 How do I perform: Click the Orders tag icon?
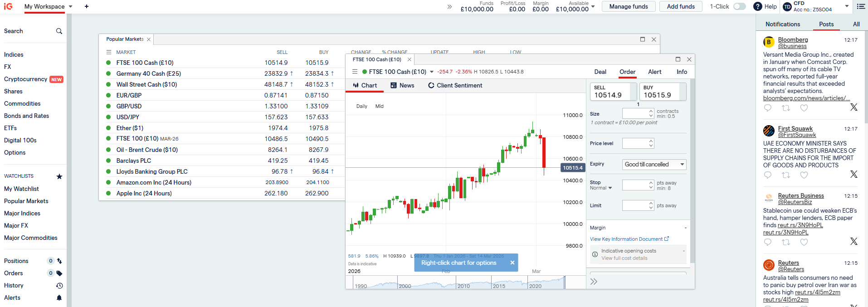coord(59,273)
